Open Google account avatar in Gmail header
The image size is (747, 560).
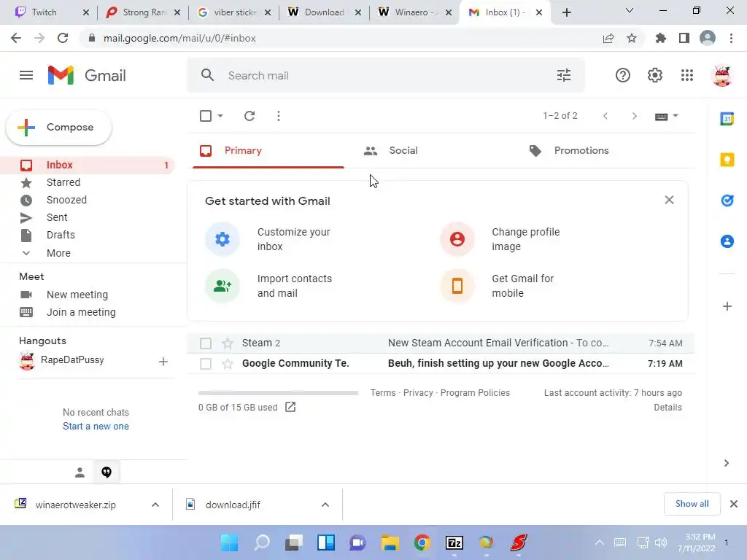point(721,75)
